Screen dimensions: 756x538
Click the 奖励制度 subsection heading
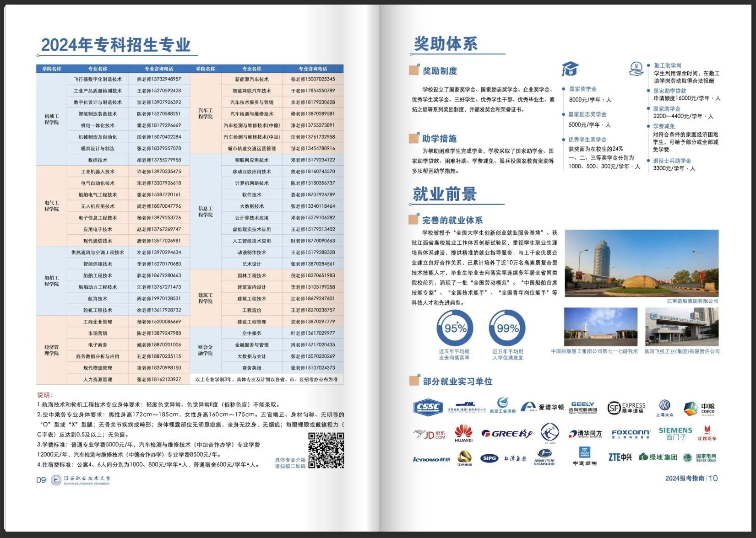pos(440,71)
